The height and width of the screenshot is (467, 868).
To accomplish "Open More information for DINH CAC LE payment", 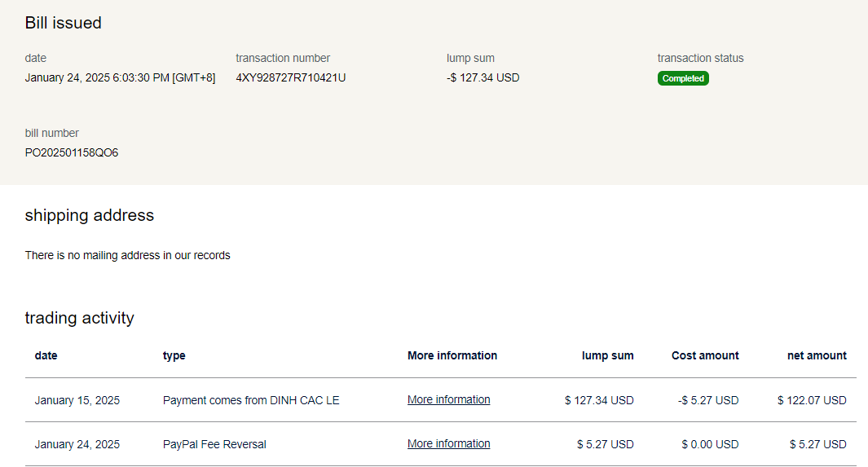I will point(448,400).
